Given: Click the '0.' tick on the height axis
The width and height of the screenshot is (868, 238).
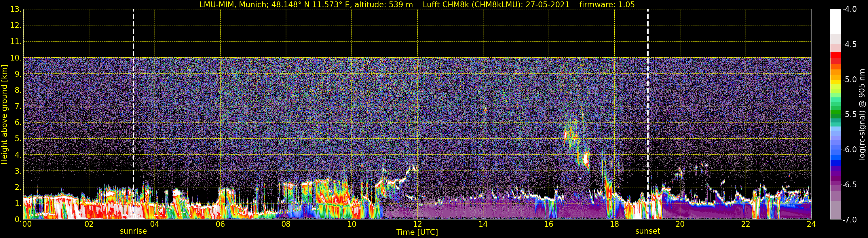Looking at the screenshot, I should 18,220.
